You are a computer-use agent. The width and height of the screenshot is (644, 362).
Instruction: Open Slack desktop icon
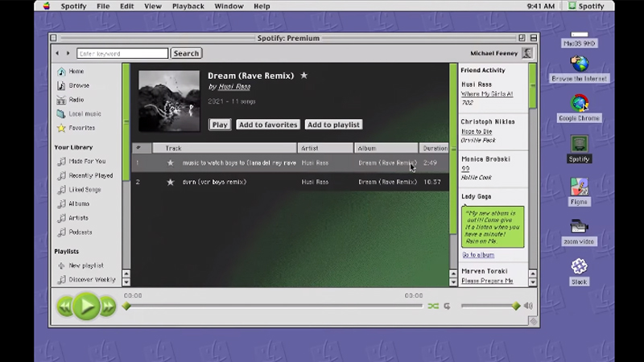pos(579,272)
